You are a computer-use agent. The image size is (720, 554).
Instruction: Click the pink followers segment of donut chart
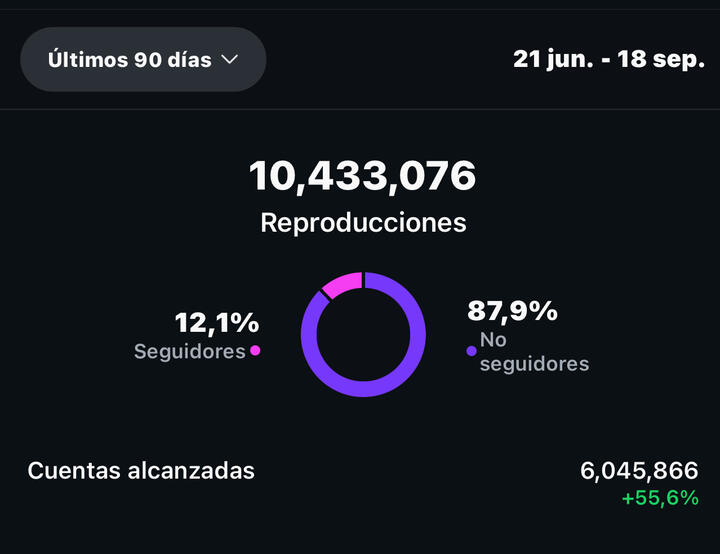pyautogui.click(x=342, y=284)
